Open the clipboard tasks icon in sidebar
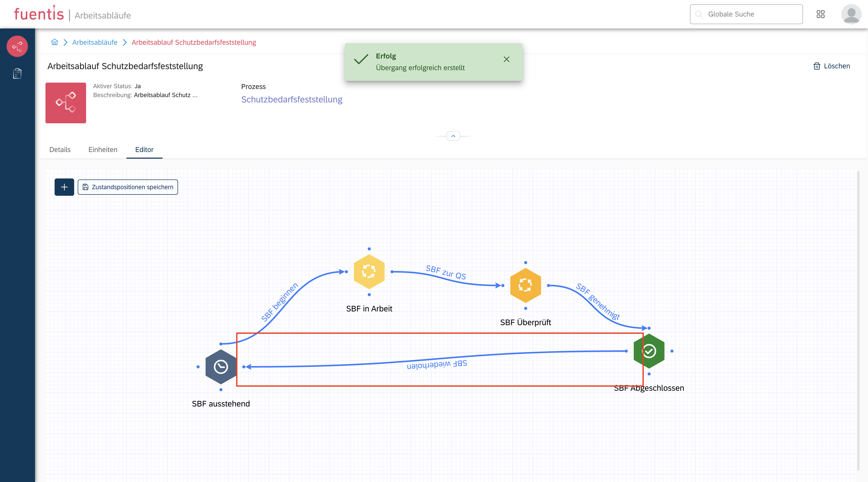 coord(17,73)
